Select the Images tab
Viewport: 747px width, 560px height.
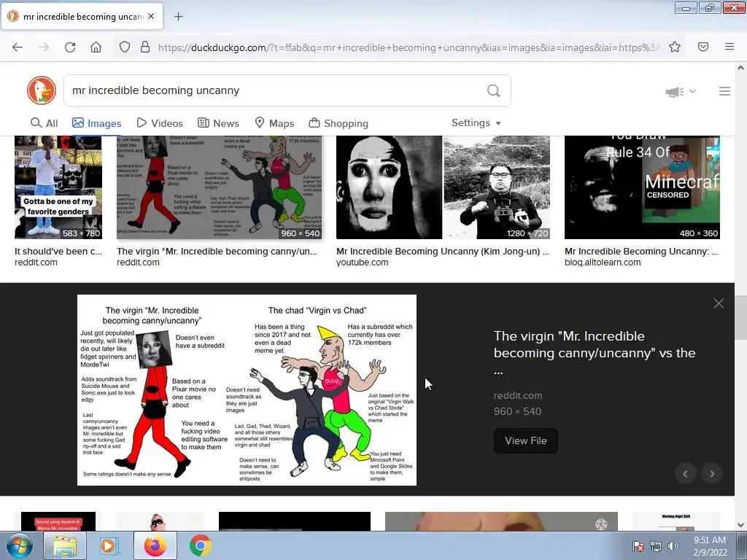point(97,123)
